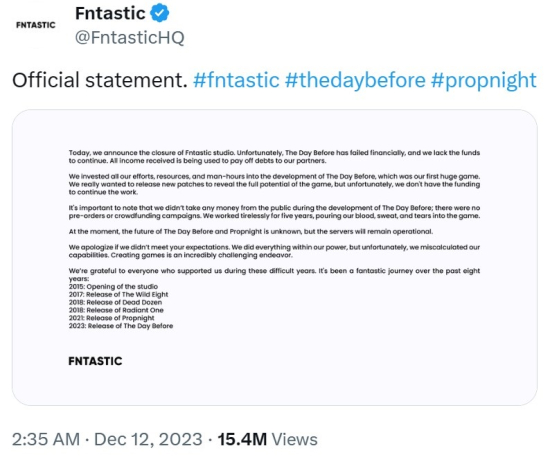Click the blue verified checkmark badge
Image resolution: width=550 pixels, height=464 pixels.
(160, 13)
